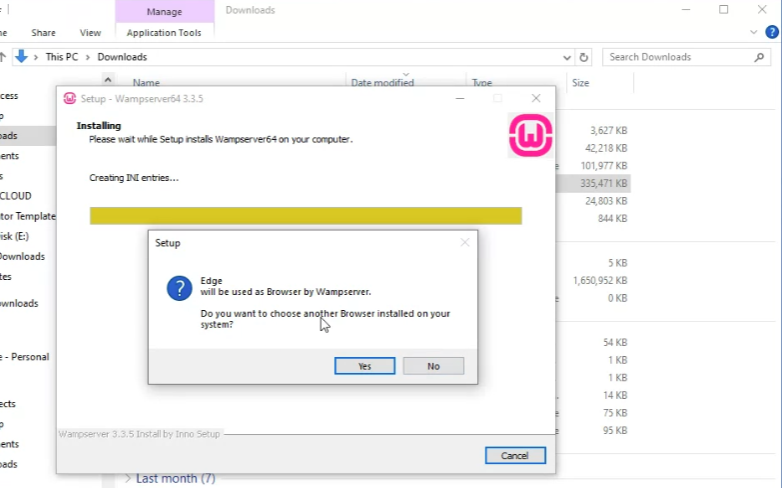Image resolution: width=782 pixels, height=488 pixels.
Task: Click File Explorer help question mark icon
Action: coord(772,32)
